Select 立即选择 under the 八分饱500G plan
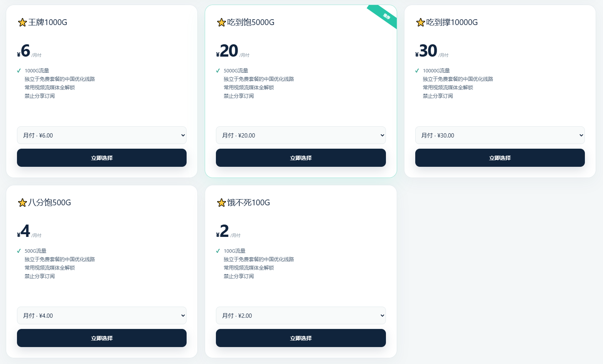The height and width of the screenshot is (364, 603). coord(102,338)
